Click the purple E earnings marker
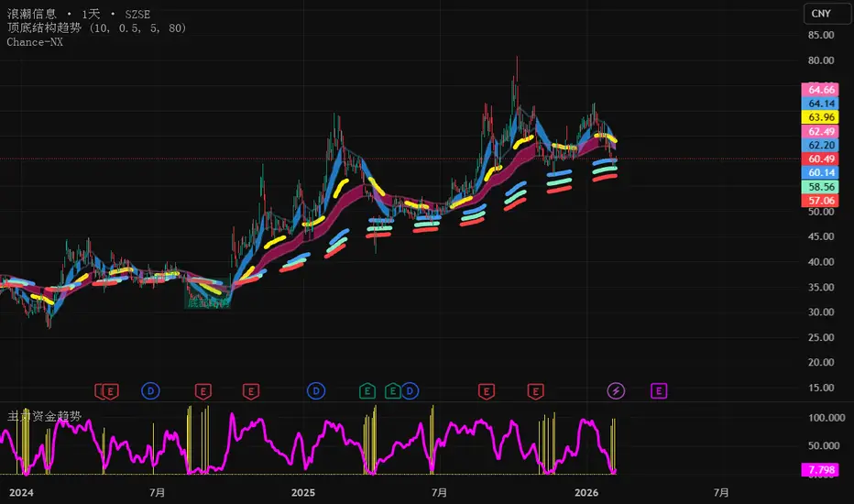The width and height of the screenshot is (854, 504). tap(658, 391)
